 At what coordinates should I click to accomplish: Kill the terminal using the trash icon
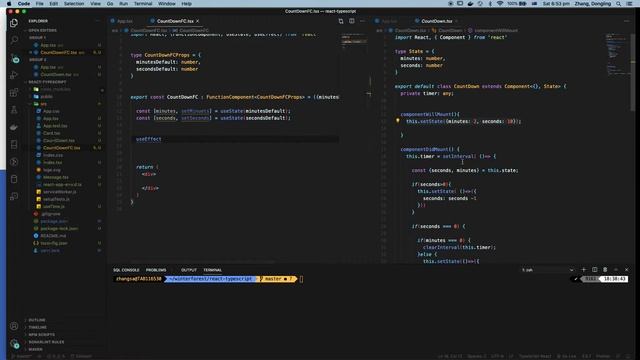(605, 270)
